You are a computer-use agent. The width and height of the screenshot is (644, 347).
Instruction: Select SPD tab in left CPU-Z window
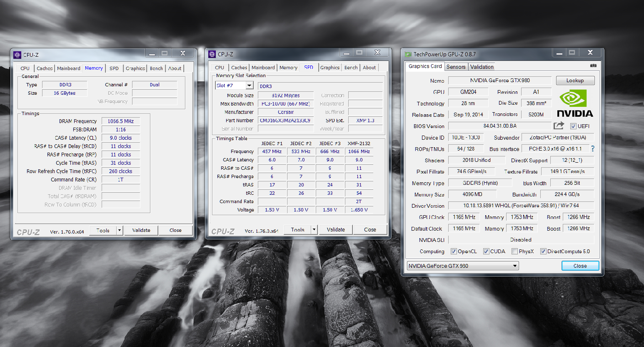coord(114,68)
